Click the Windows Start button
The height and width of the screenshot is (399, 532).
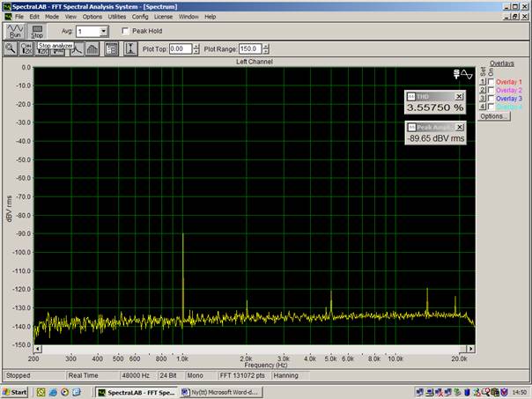(15, 392)
